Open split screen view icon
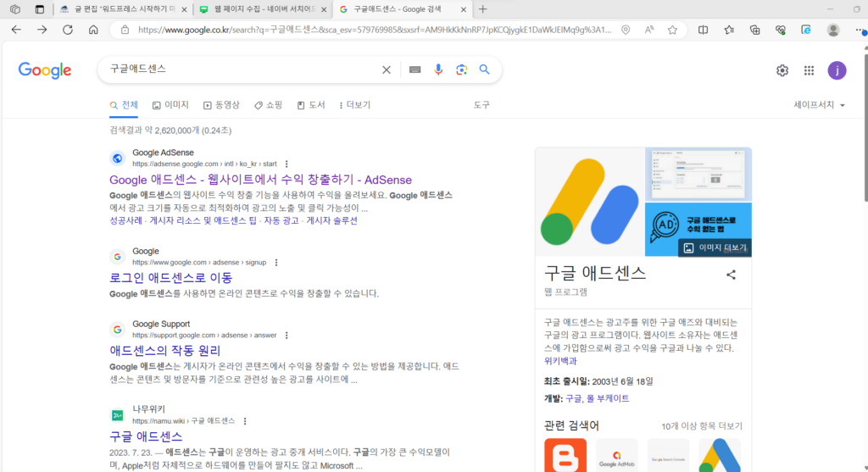 703,30
